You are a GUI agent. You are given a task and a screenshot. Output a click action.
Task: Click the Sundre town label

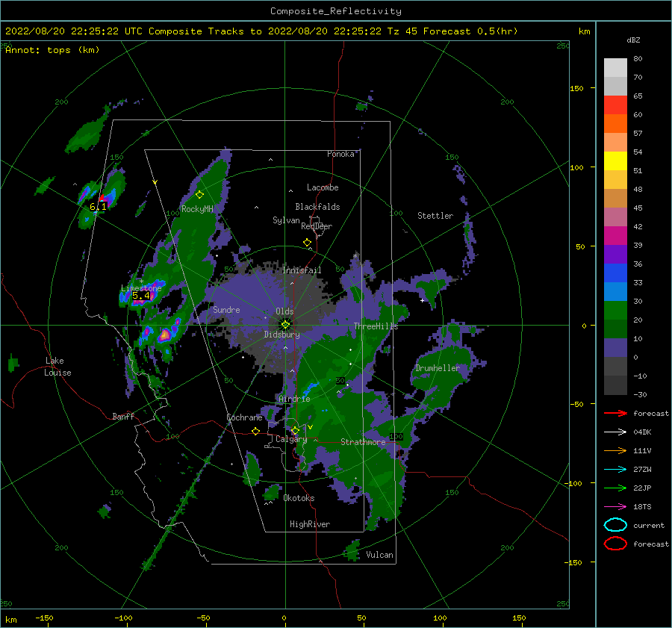click(x=226, y=310)
